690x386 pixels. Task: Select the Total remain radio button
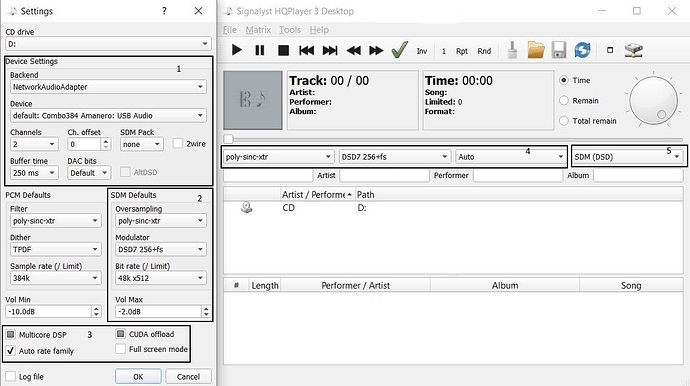(x=564, y=121)
